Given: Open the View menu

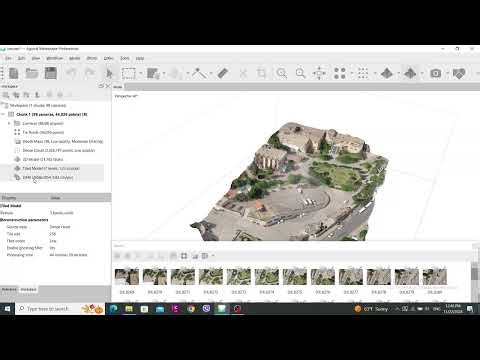Looking at the screenshot, I should click(36, 58).
